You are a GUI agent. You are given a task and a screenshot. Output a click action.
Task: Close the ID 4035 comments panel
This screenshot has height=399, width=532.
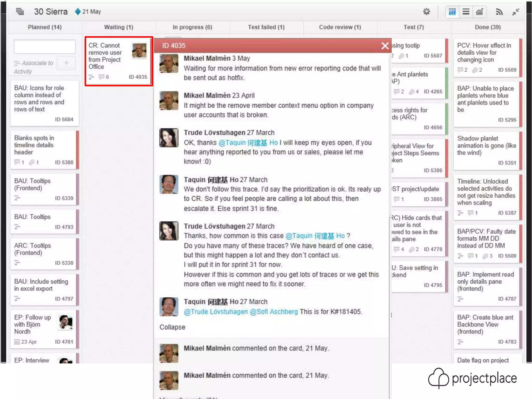[x=385, y=46]
